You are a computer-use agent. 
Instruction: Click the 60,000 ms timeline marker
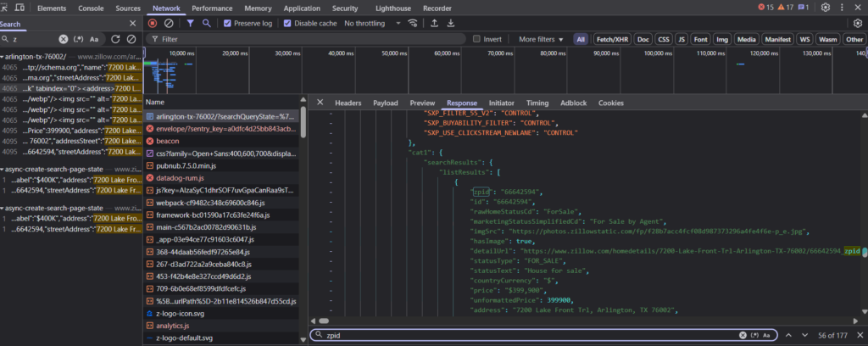[x=447, y=53]
